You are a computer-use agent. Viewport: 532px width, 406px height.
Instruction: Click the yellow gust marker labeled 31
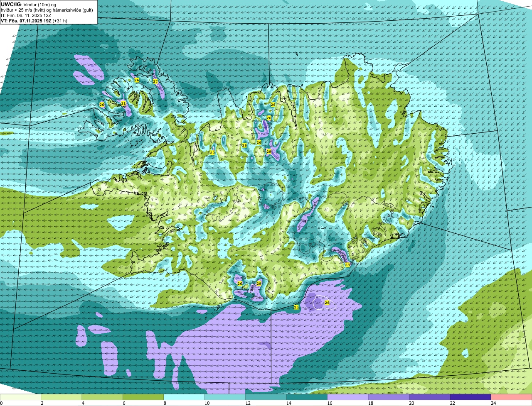click(123, 103)
